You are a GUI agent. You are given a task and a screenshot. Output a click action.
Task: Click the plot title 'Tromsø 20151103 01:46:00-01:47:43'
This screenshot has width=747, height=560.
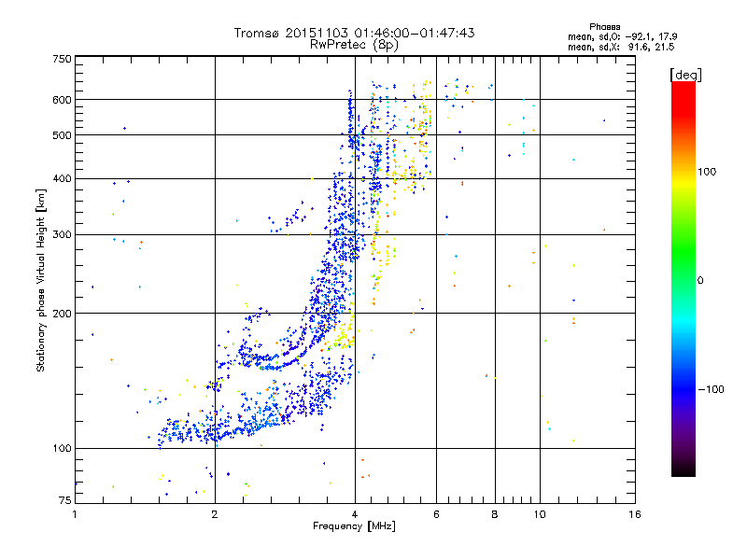point(354,33)
